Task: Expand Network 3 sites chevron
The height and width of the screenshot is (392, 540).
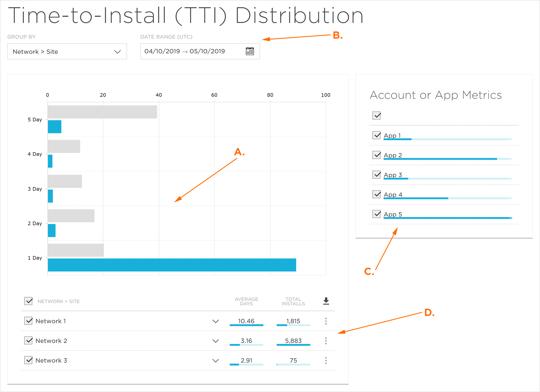Action: point(216,361)
